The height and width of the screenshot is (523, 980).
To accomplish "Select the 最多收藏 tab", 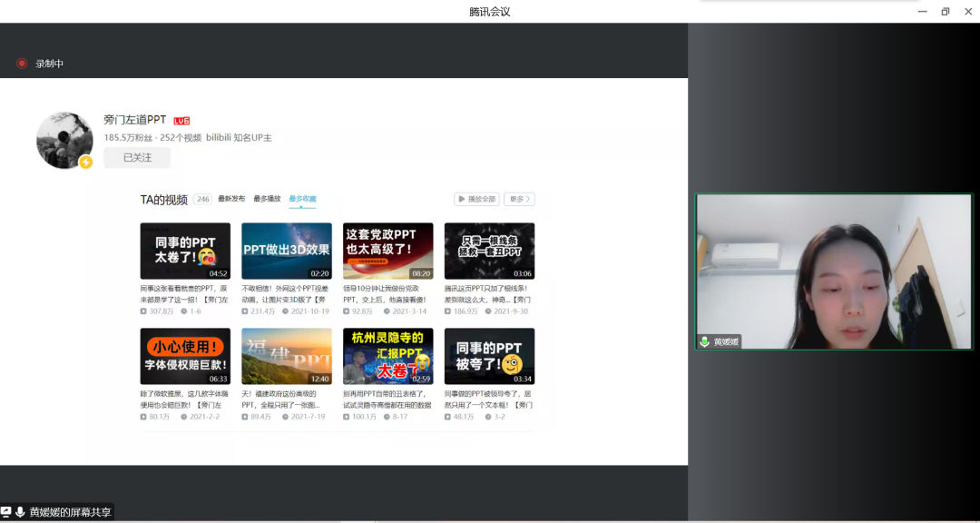I will [x=302, y=199].
